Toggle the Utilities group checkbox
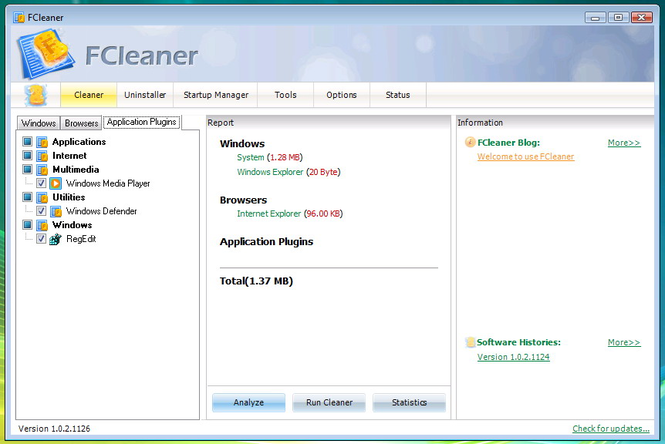Screen dimensions: 665x444 [26, 198]
